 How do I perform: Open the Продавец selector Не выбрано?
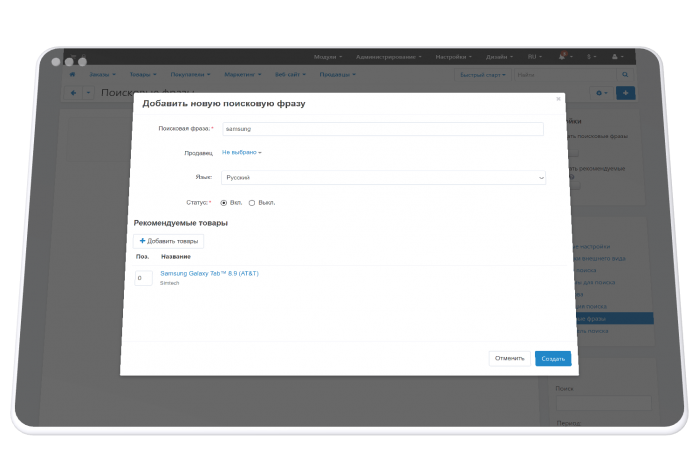point(242,152)
